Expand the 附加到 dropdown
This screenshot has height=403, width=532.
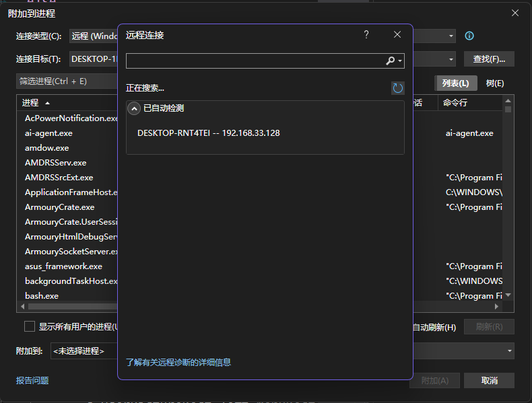(509, 351)
